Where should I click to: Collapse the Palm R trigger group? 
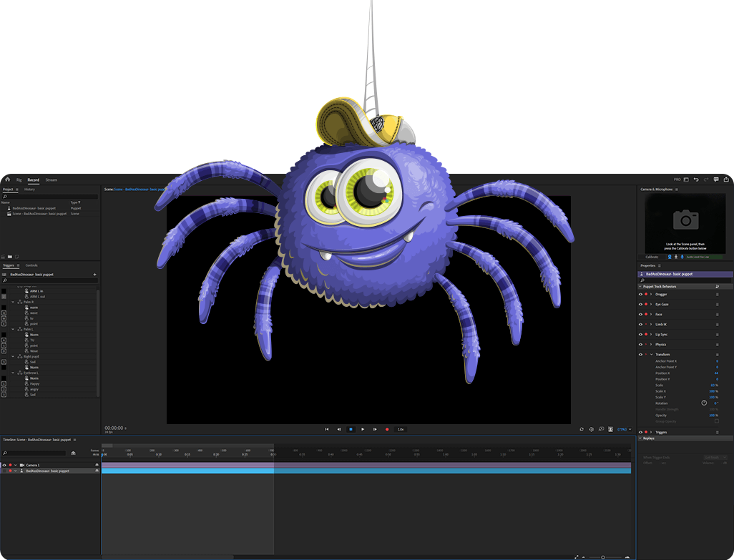tap(13, 302)
